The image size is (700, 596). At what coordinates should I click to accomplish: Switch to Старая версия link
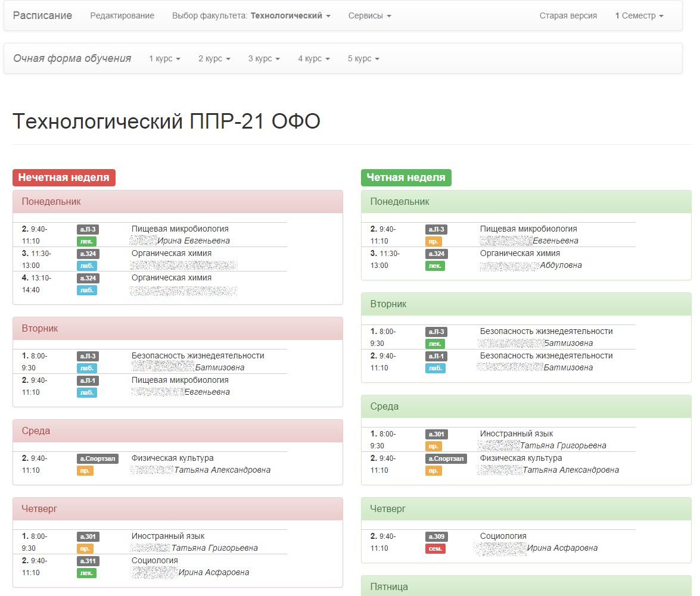coord(568,15)
